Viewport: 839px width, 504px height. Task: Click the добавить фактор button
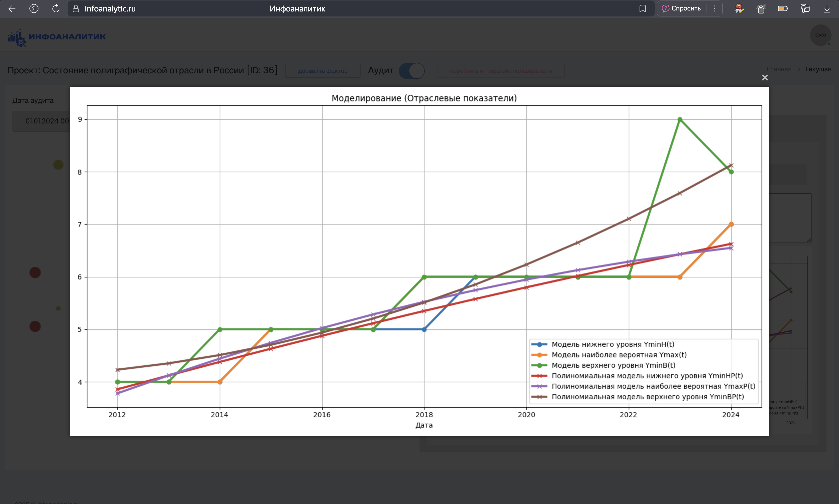tap(322, 71)
